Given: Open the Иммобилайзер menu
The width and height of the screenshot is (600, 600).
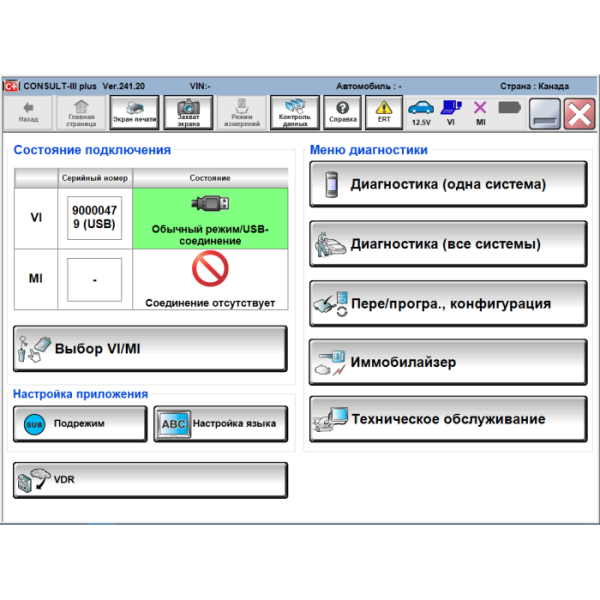Looking at the screenshot, I should click(x=448, y=362).
